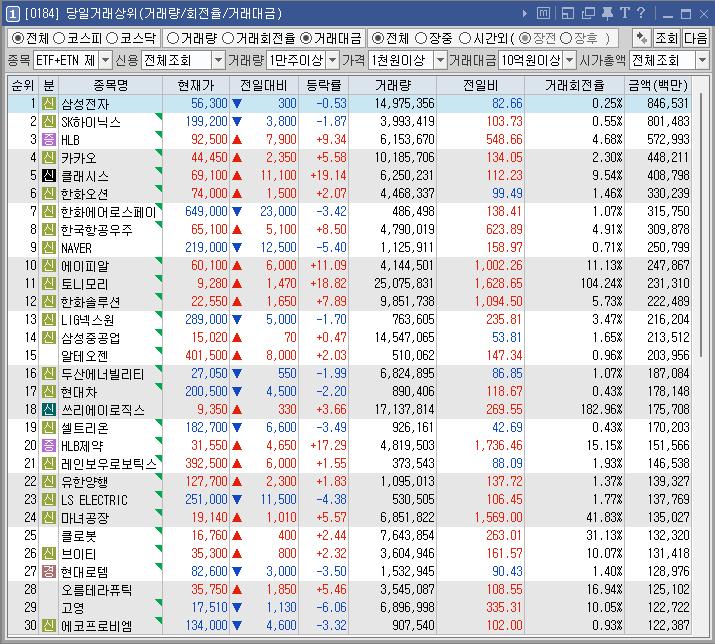Select the 장후 radio button
This screenshot has height=644, width=715.
(x=566, y=38)
